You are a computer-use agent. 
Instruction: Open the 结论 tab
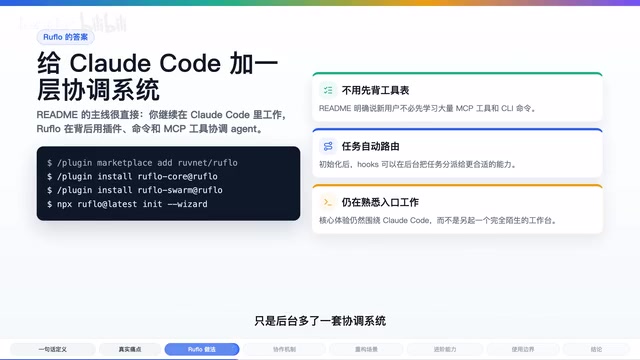pyautogui.click(x=596, y=349)
